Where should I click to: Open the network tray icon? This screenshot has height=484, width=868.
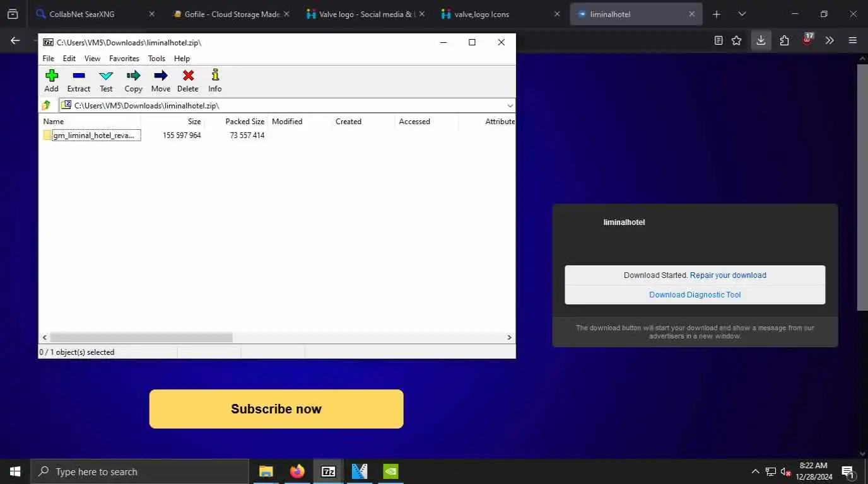(x=770, y=471)
